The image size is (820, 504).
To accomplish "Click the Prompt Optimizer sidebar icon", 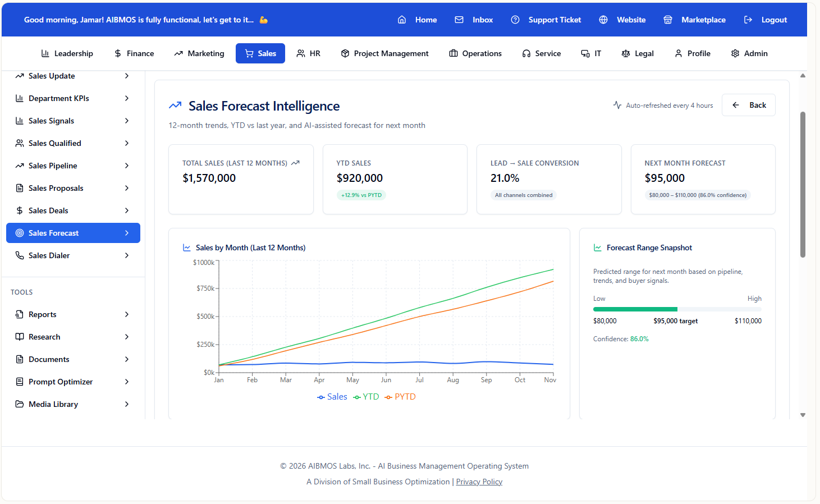I will pos(20,382).
